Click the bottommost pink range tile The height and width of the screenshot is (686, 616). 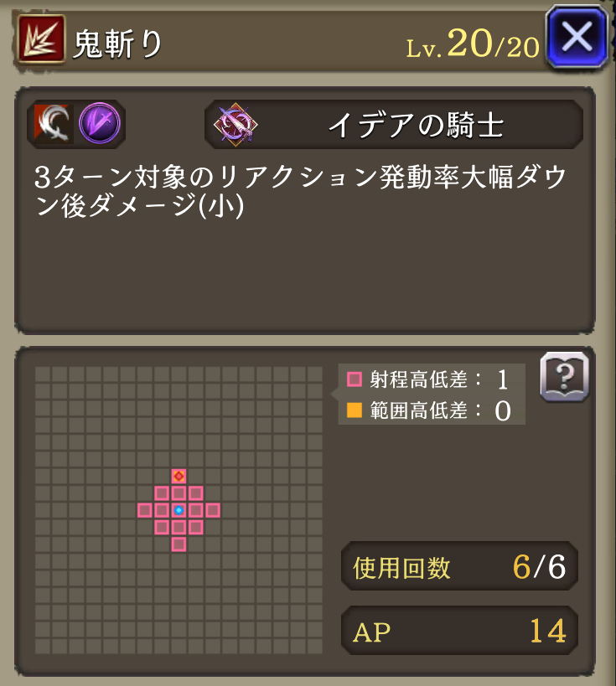point(179,544)
